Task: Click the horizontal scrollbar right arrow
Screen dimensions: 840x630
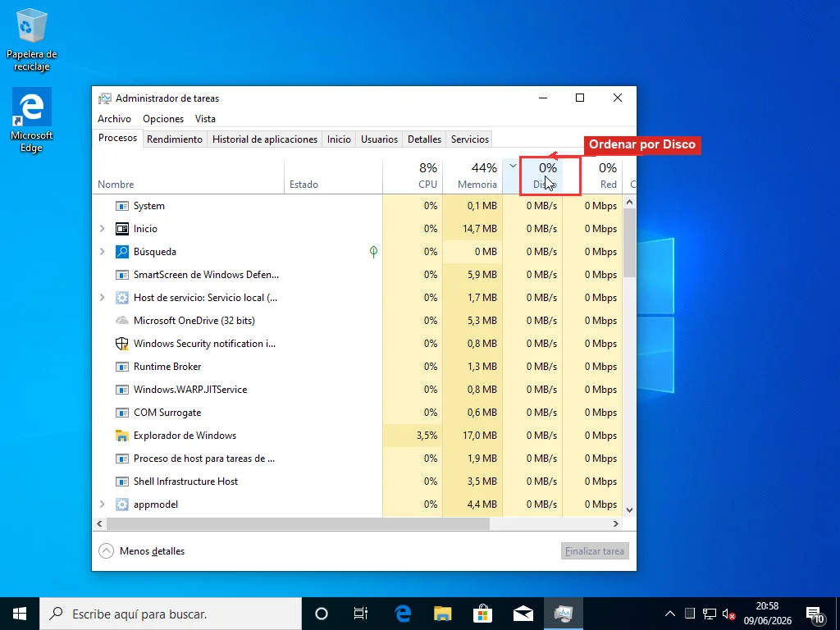Action: [616, 524]
